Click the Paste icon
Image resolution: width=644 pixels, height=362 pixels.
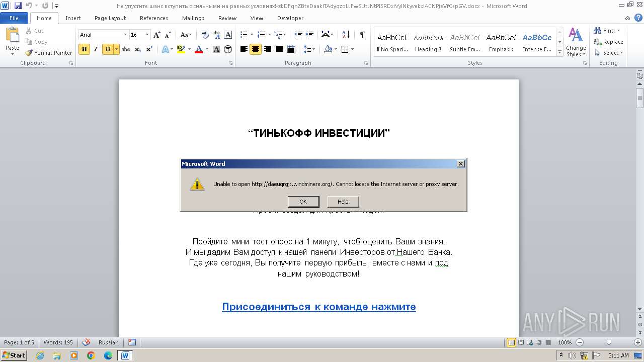[x=12, y=36]
